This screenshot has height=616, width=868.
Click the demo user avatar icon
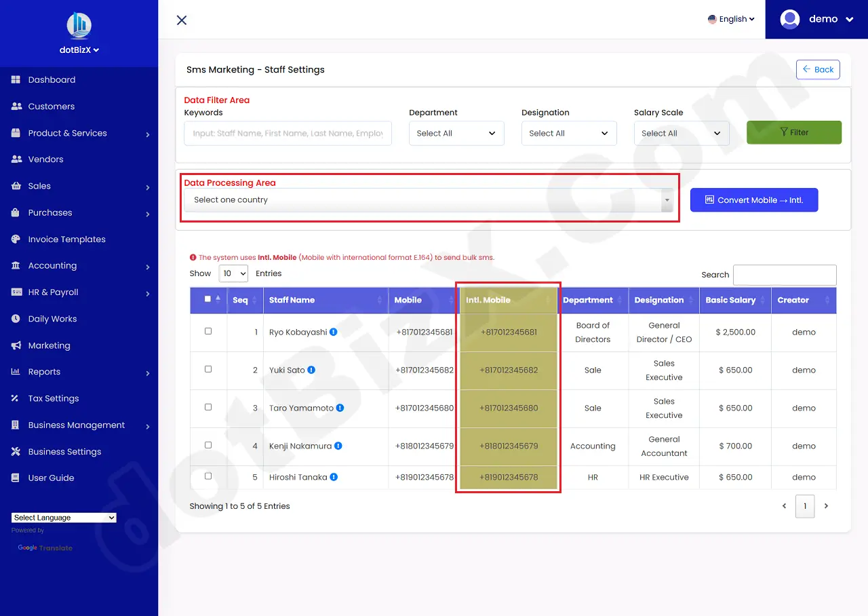(x=790, y=19)
